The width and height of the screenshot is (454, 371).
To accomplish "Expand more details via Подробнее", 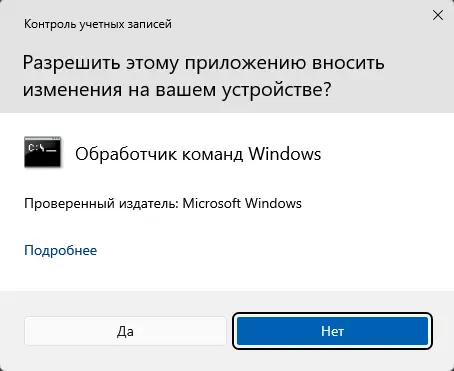I will point(61,250).
